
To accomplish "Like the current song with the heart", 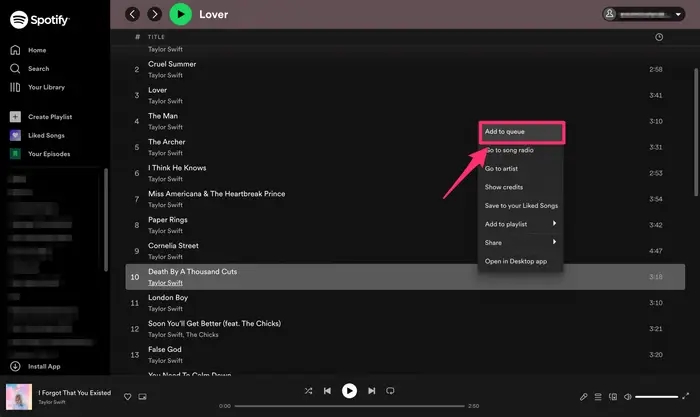I will coord(127,397).
